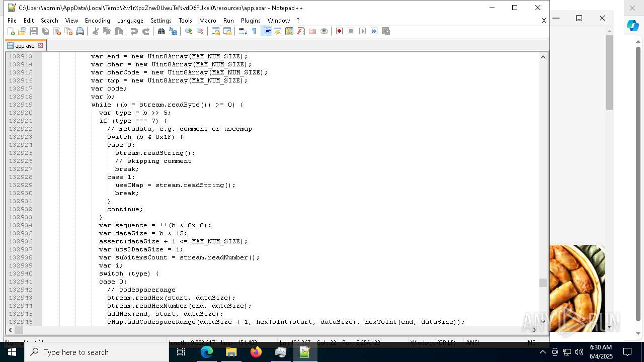Open the Windows Start menu
644x362 pixels.
tap(12, 352)
